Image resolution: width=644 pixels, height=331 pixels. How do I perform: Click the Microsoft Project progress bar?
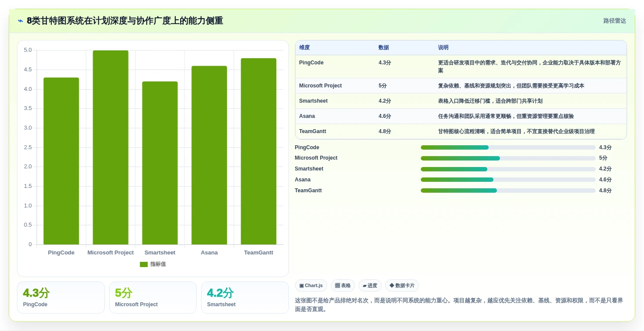coord(508,158)
